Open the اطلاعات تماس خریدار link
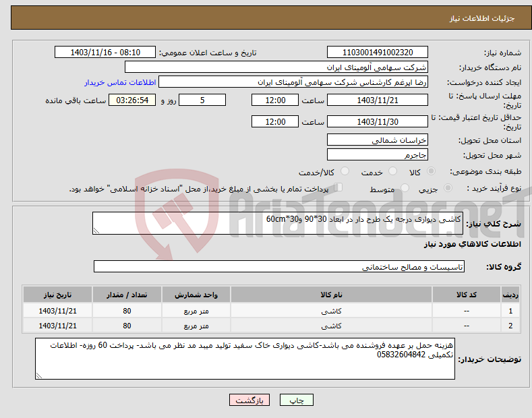Viewport: 532px width, 418px height. [120, 82]
